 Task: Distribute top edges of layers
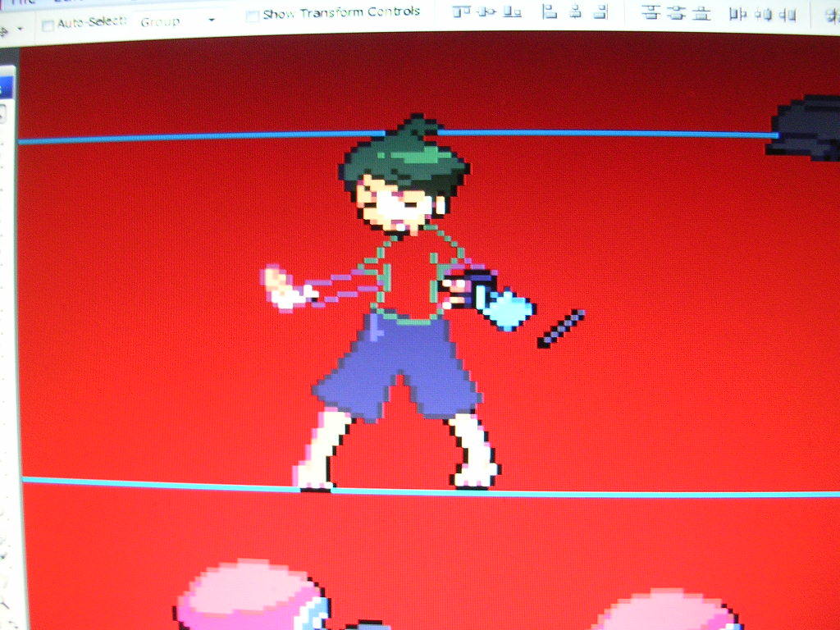click(x=651, y=12)
